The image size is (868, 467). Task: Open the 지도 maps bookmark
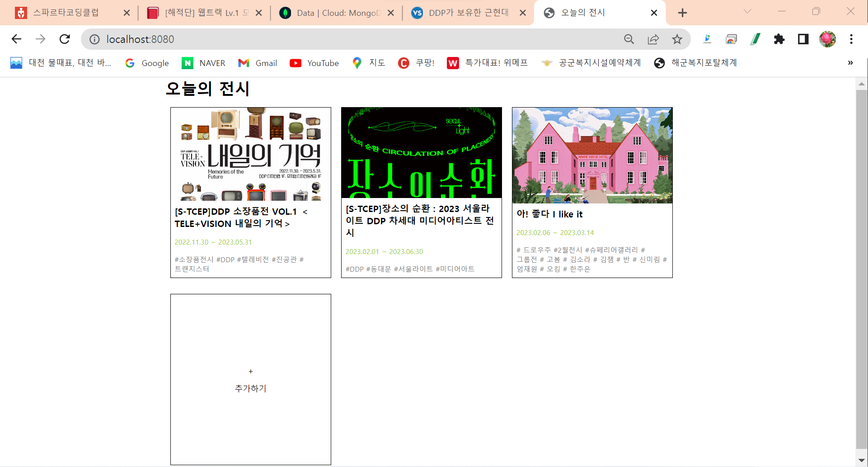(x=369, y=63)
